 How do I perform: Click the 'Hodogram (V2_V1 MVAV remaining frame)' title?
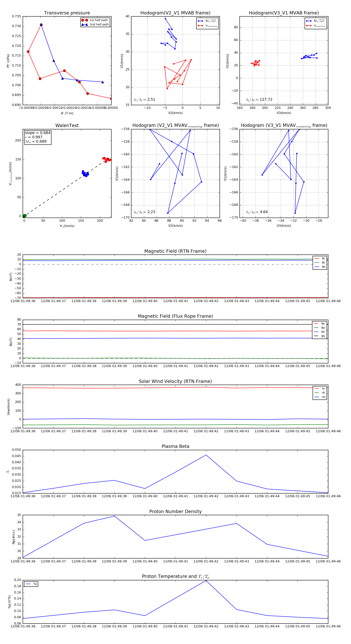point(175,125)
